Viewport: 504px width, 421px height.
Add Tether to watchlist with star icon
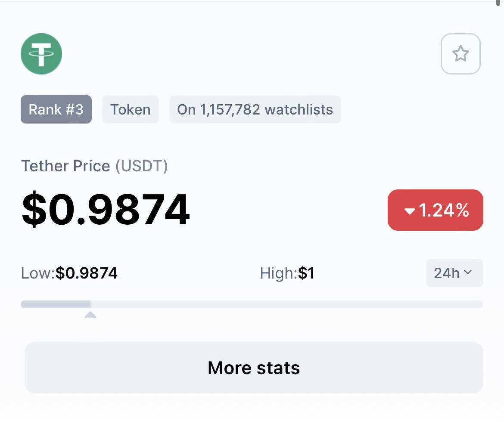tap(460, 54)
